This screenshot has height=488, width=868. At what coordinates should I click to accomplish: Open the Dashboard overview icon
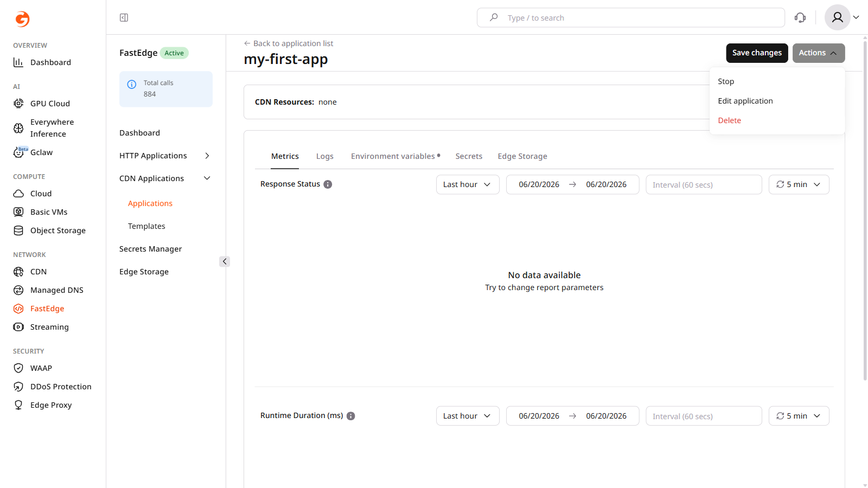[18, 62]
